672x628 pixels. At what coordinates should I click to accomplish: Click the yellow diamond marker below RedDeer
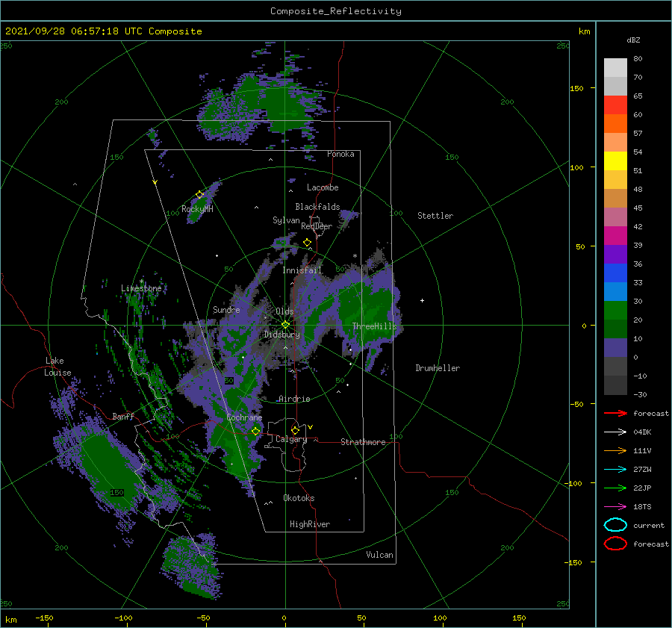(307, 243)
